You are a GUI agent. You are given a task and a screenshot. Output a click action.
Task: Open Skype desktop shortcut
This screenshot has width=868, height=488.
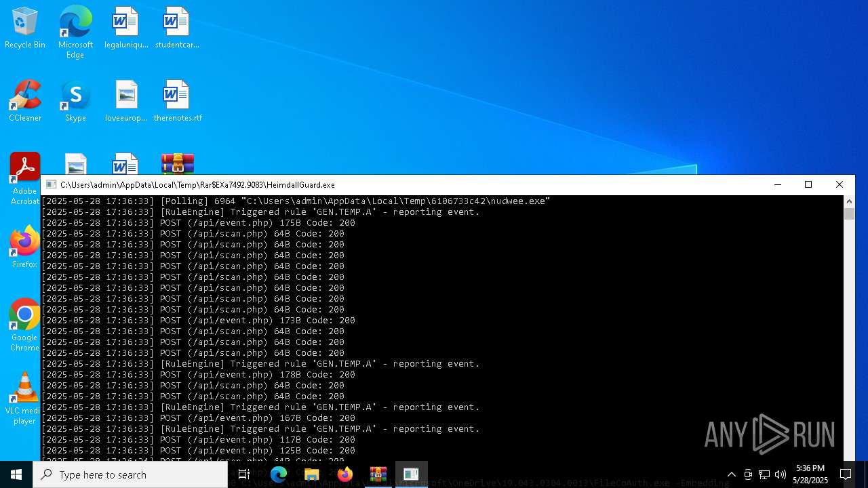click(75, 102)
